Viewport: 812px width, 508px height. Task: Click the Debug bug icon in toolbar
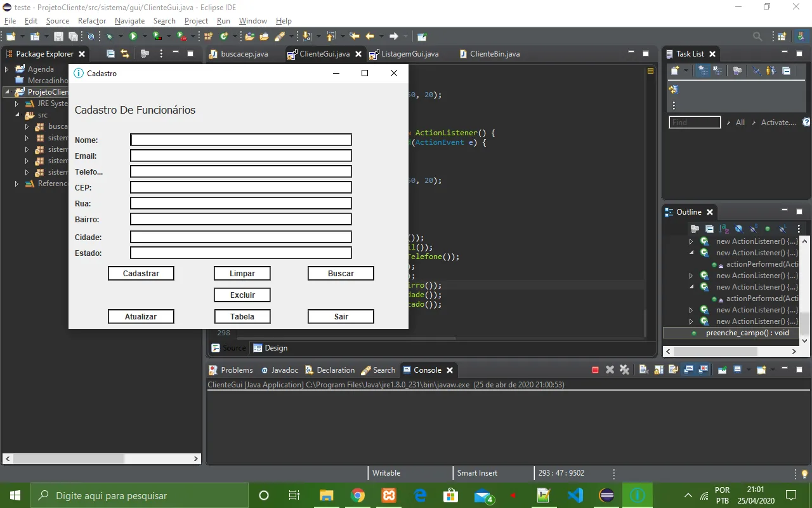click(110, 37)
